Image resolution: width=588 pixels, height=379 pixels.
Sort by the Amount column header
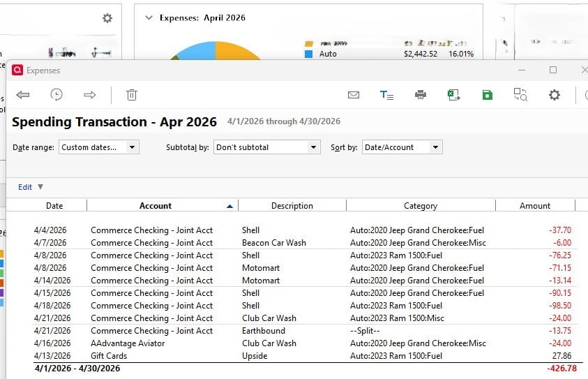[535, 206]
